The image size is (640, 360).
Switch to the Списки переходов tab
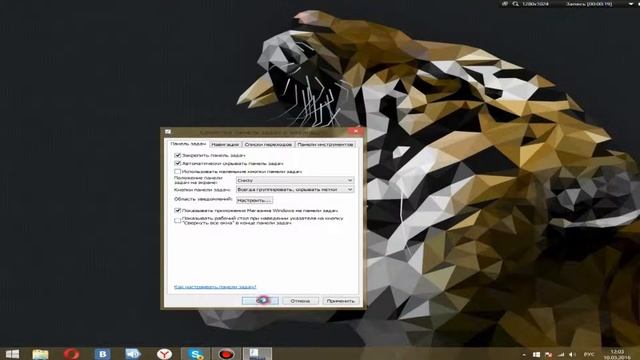268,144
